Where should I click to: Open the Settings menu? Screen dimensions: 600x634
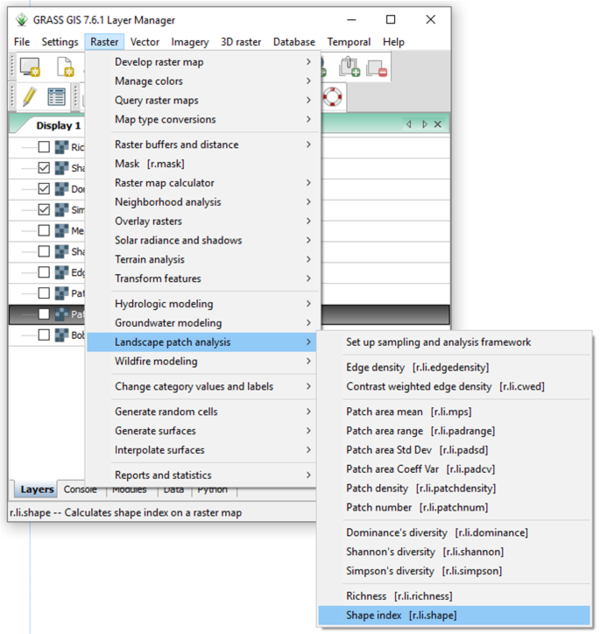point(60,42)
